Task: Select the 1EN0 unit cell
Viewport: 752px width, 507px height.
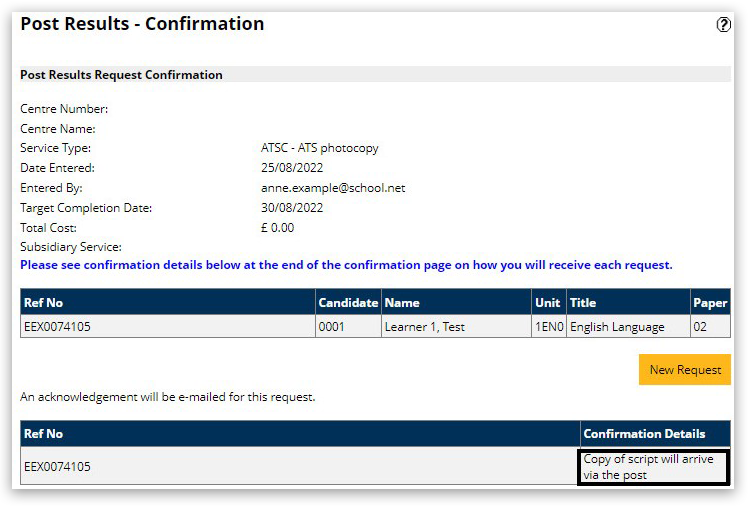Action: tap(548, 327)
